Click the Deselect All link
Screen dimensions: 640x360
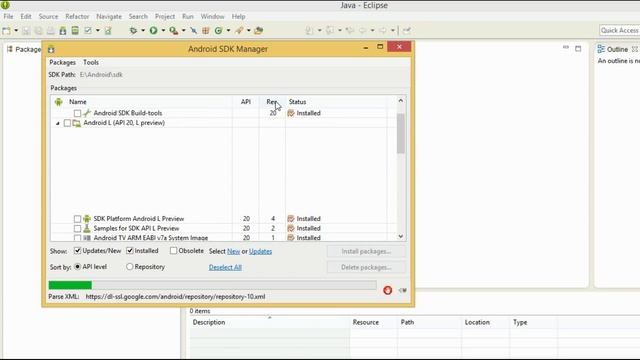tap(225, 267)
